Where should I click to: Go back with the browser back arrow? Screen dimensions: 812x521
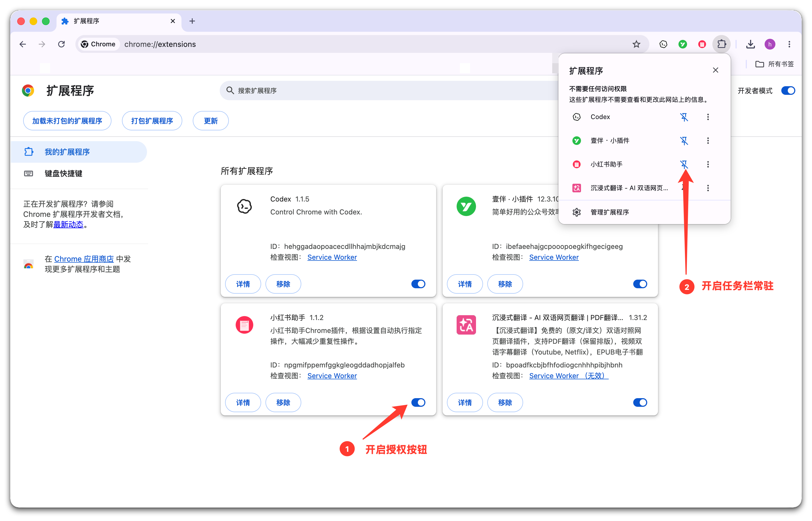[23, 44]
